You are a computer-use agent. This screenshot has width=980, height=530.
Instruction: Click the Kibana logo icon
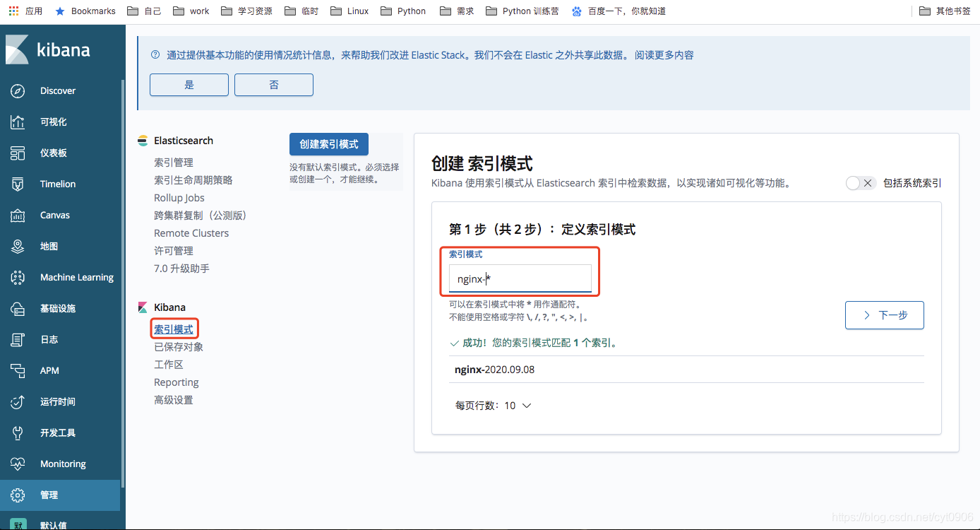click(17, 50)
